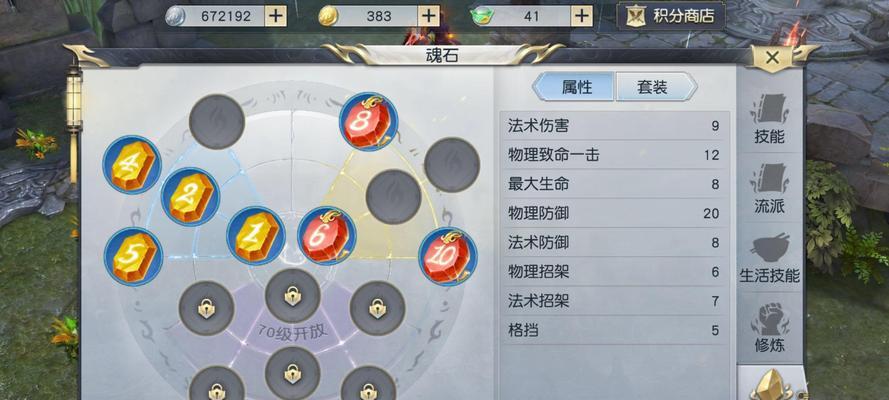
Task: Add jade ingots with the plus button
Action: coord(582,16)
